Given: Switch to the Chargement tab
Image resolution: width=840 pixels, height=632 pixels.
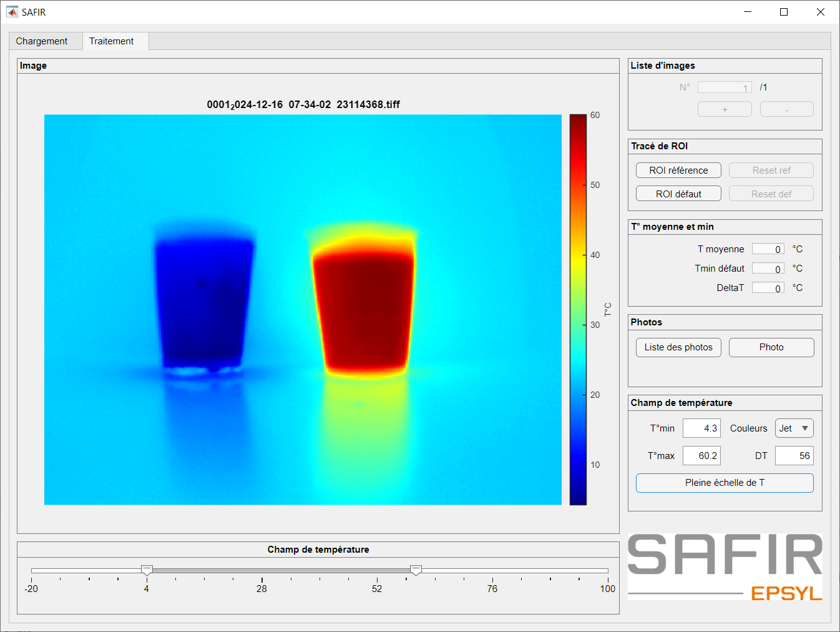Looking at the screenshot, I should 42,41.
